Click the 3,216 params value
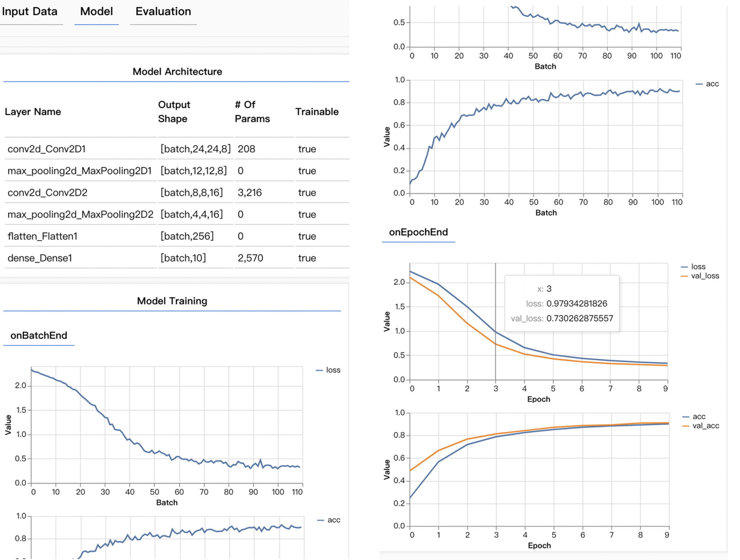The height and width of the screenshot is (560, 740). point(250,193)
